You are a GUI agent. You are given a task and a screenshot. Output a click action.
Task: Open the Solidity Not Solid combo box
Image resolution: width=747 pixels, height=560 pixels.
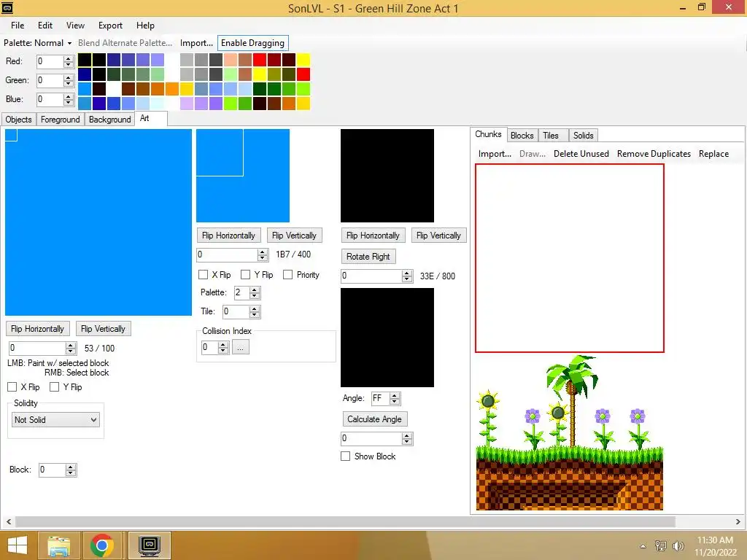[x=55, y=419]
